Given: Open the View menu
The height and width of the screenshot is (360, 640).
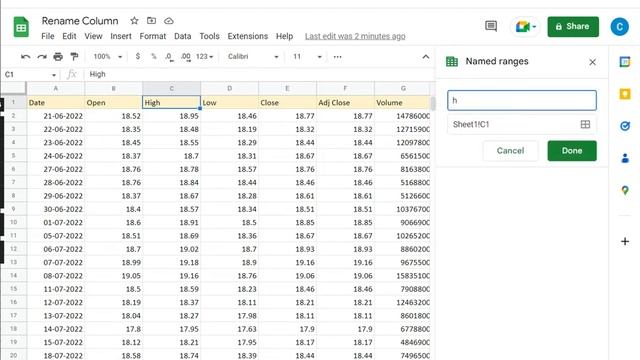Looking at the screenshot, I should tap(93, 36).
